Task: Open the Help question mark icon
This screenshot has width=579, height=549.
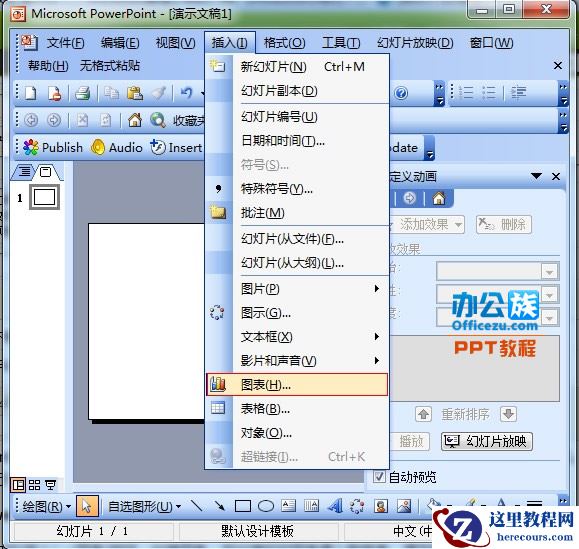Action: 401,93
